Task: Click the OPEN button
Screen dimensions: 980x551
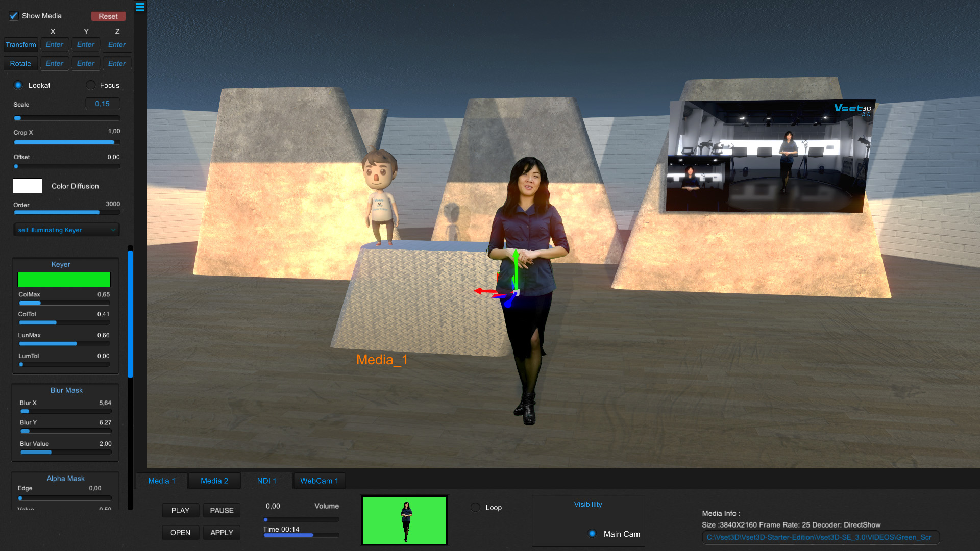Action: tap(181, 533)
